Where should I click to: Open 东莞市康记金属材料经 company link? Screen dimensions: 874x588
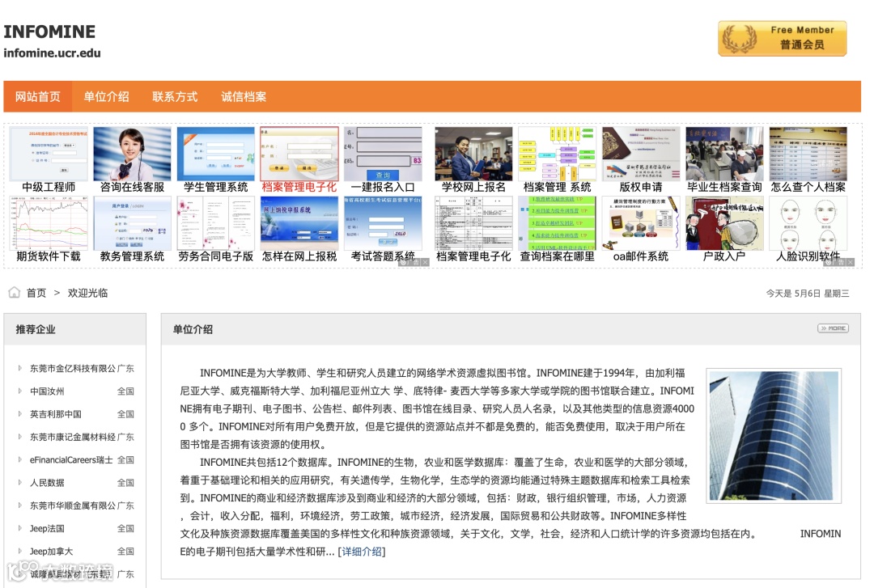point(73,437)
